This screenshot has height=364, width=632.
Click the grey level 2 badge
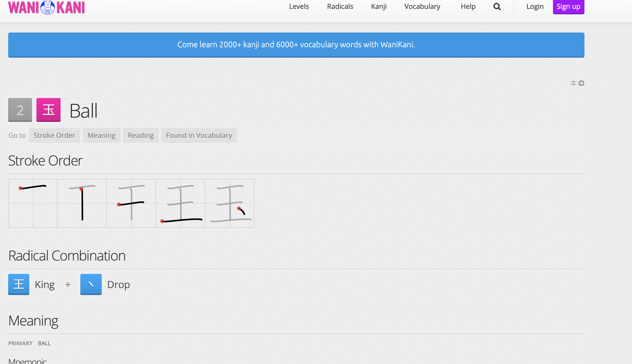20,110
